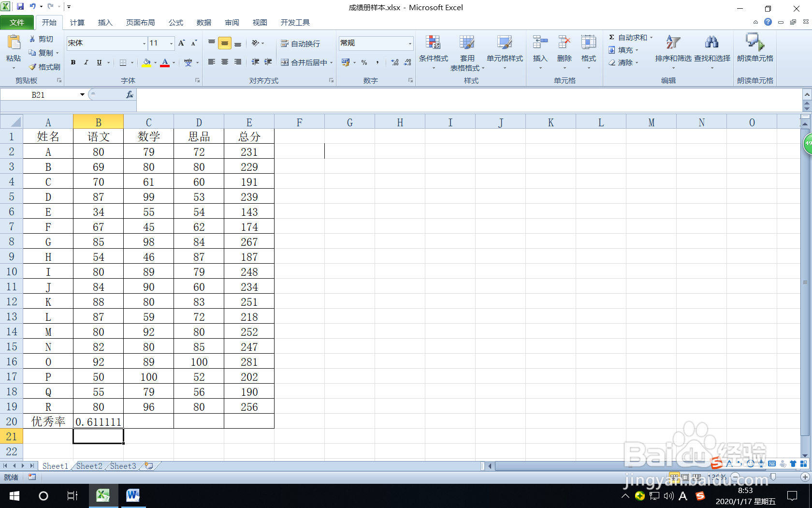Click the Delete cells (删除) icon

click(564, 43)
